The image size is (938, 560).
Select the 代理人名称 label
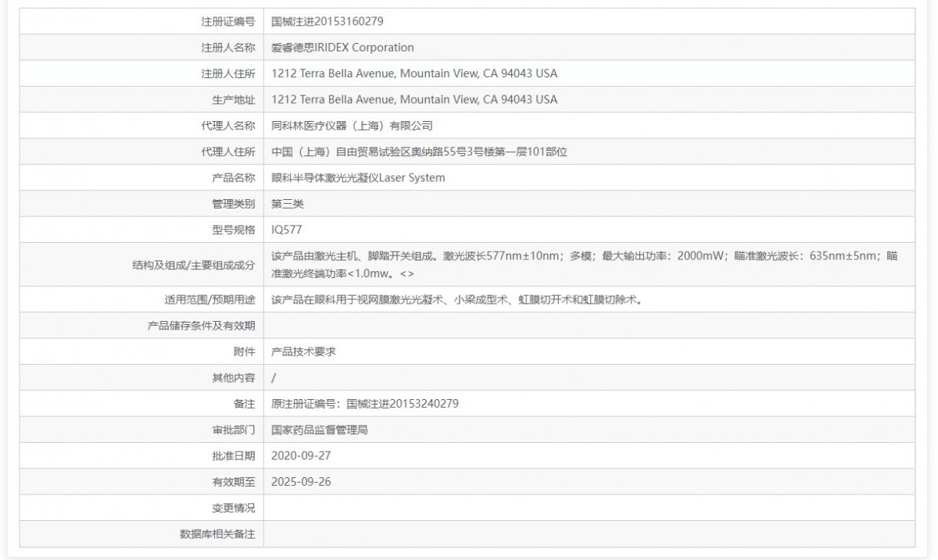pos(228,125)
